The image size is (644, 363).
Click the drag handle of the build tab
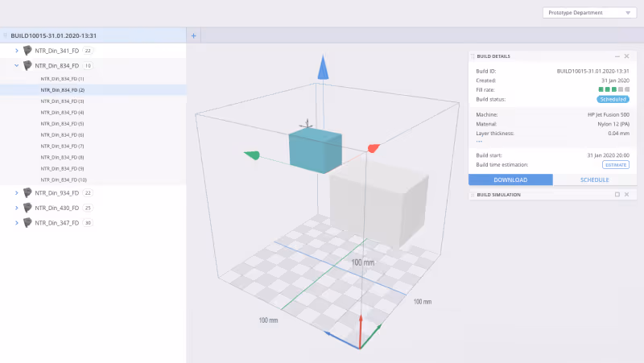tap(5, 35)
